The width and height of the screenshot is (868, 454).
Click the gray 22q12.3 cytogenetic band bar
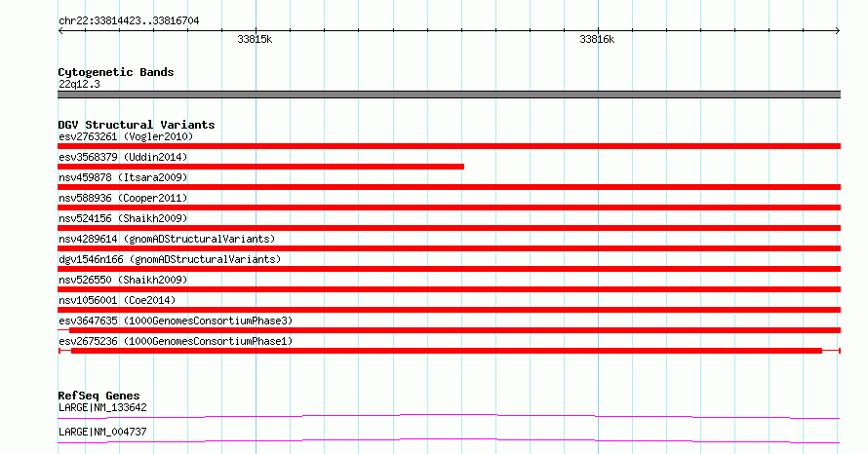tap(449, 95)
